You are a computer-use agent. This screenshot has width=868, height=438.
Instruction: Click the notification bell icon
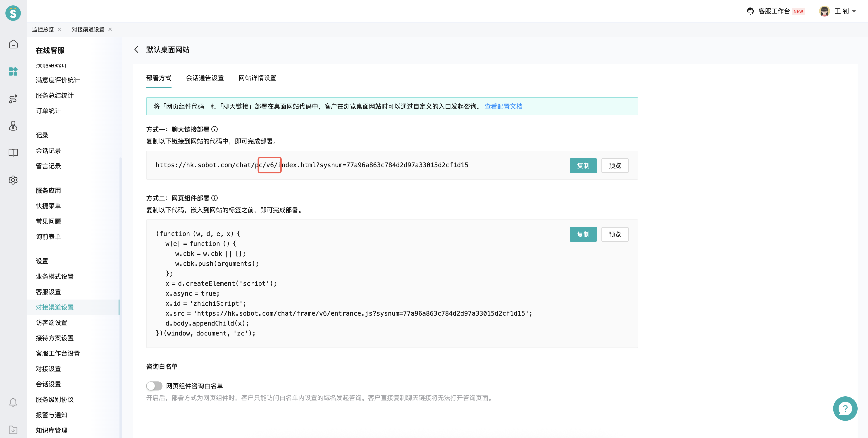click(x=13, y=402)
